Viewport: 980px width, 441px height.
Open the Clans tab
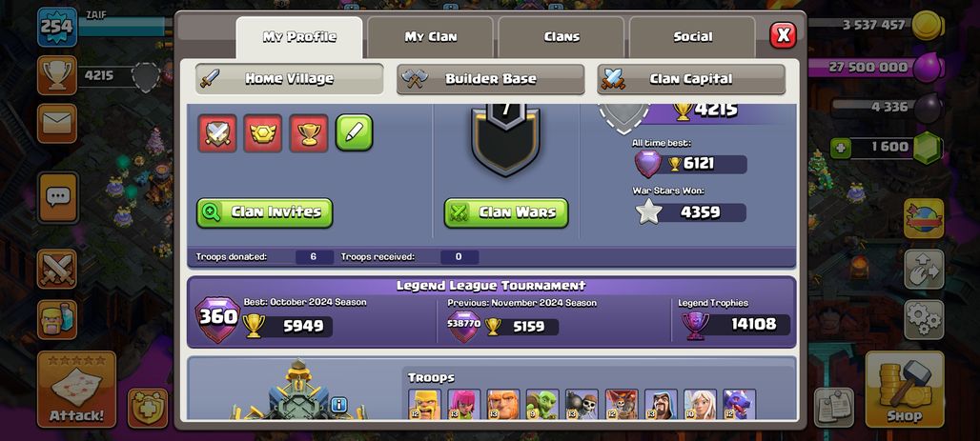pos(561,37)
